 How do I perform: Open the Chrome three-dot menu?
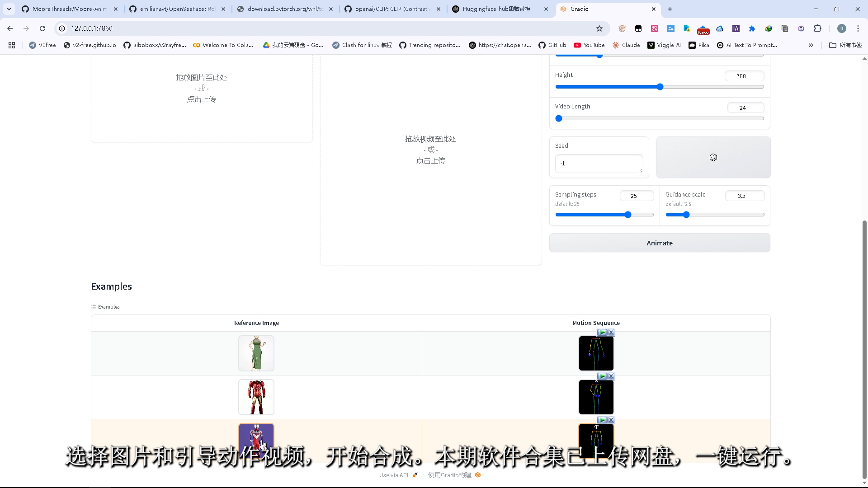pyautogui.click(x=858, y=28)
